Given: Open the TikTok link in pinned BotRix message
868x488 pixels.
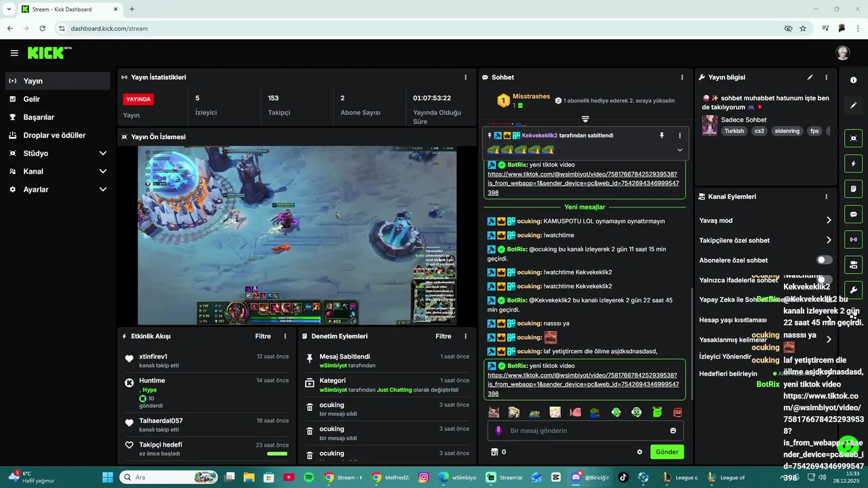Looking at the screenshot, I should tap(583, 184).
